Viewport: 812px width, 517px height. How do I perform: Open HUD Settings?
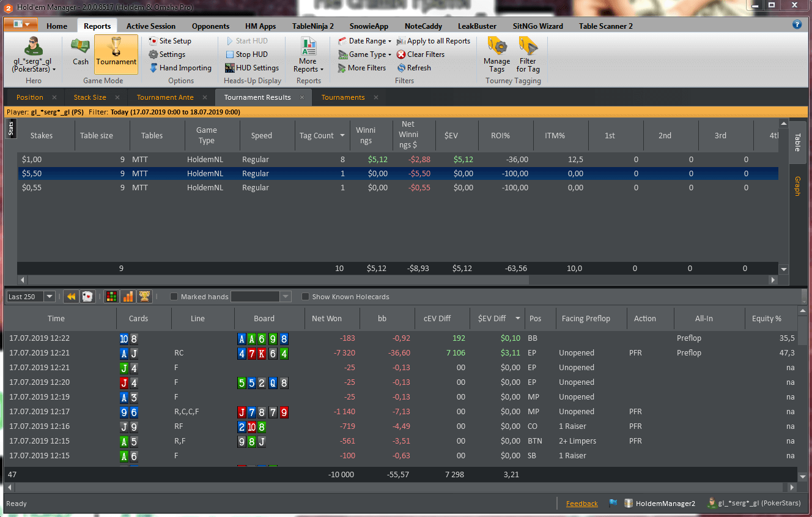[252, 68]
